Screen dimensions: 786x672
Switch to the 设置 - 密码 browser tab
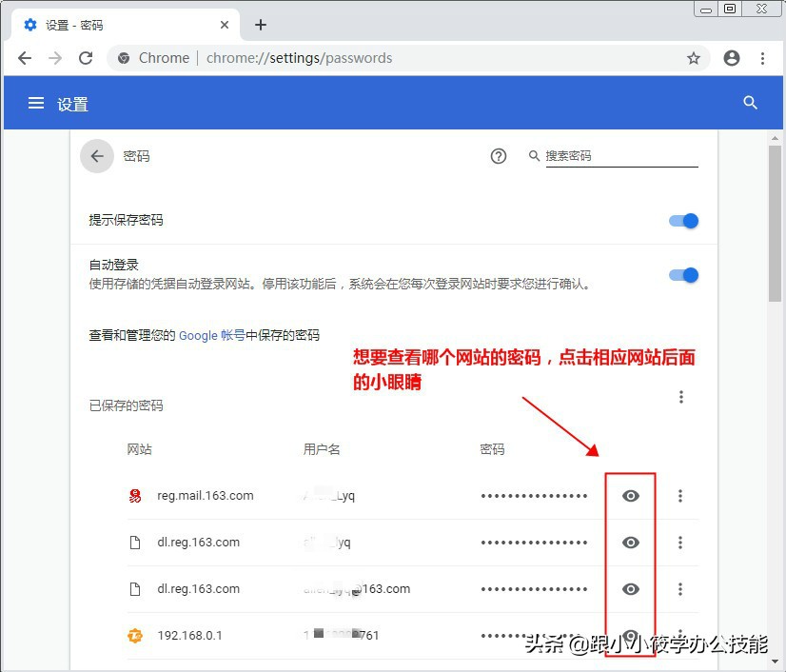point(114,25)
